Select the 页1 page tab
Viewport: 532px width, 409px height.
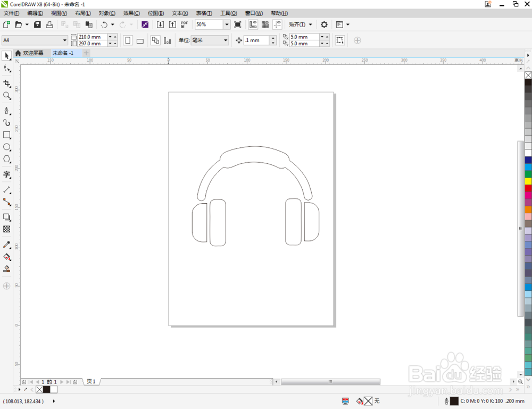coord(92,381)
